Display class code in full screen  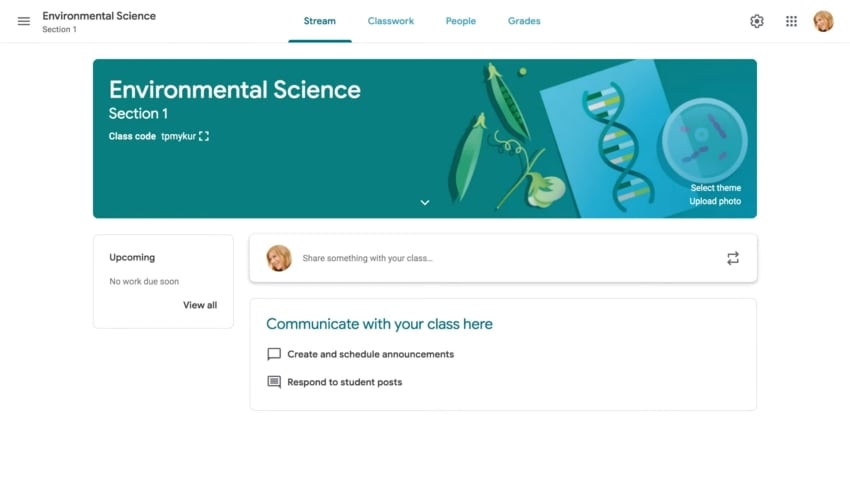tap(204, 136)
